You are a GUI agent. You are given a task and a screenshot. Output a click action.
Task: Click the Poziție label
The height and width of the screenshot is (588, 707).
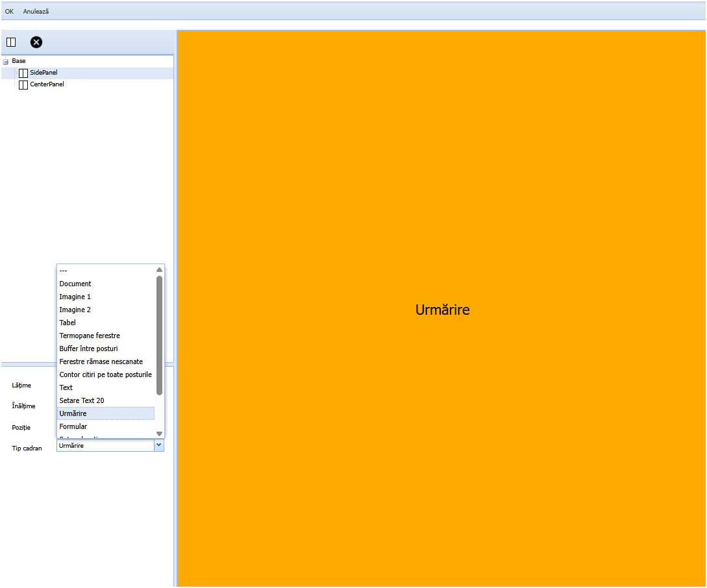click(21, 427)
